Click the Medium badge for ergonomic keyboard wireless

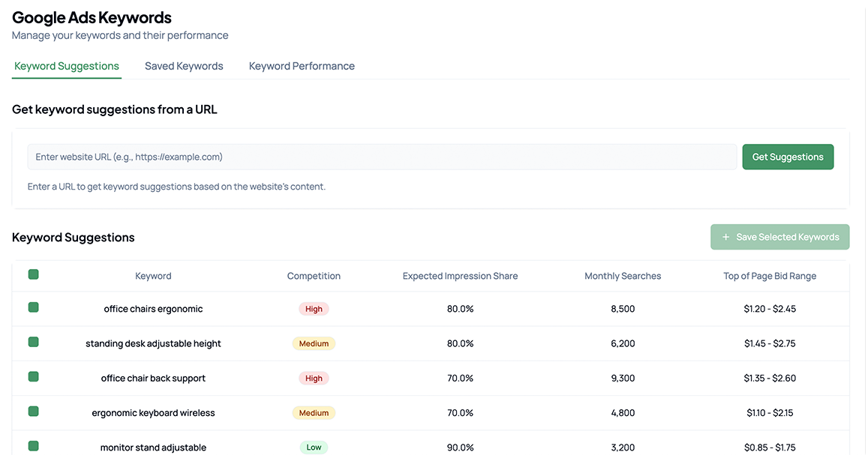pos(314,413)
